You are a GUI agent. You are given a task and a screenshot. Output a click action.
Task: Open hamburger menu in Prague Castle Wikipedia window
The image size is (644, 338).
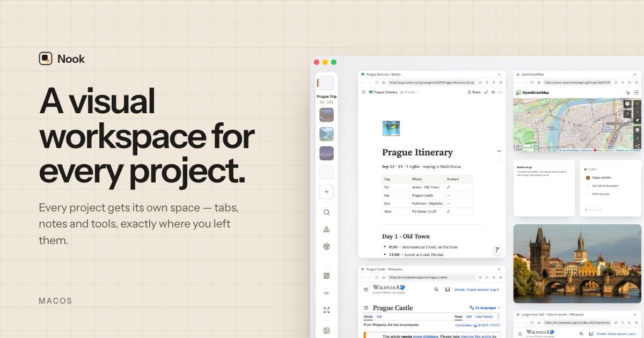pyautogui.click(x=366, y=290)
